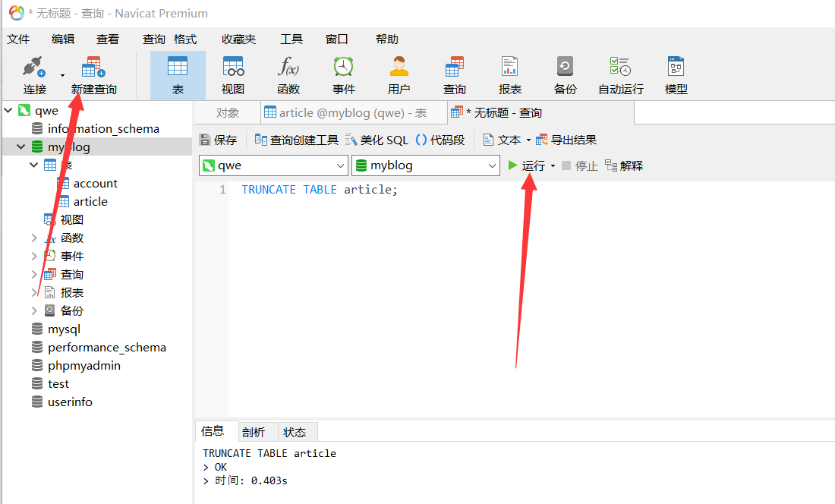Open the 帮助 menu
This screenshot has width=835, height=504.
(x=386, y=39)
